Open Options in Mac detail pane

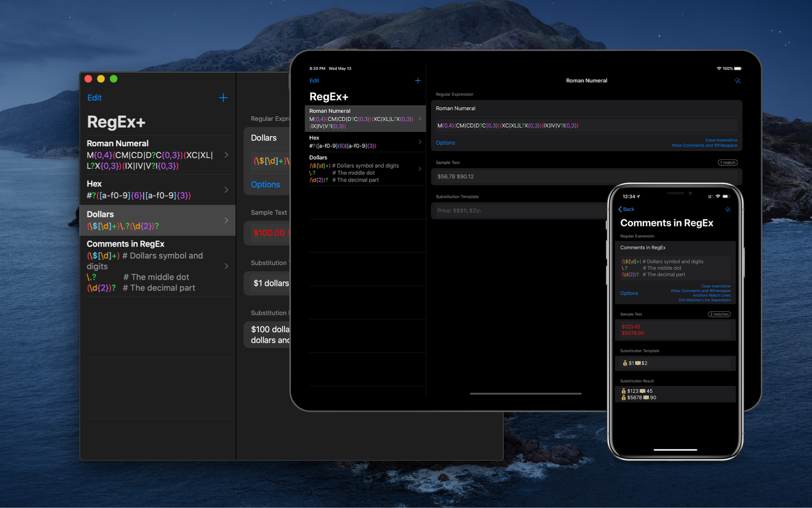click(x=265, y=184)
